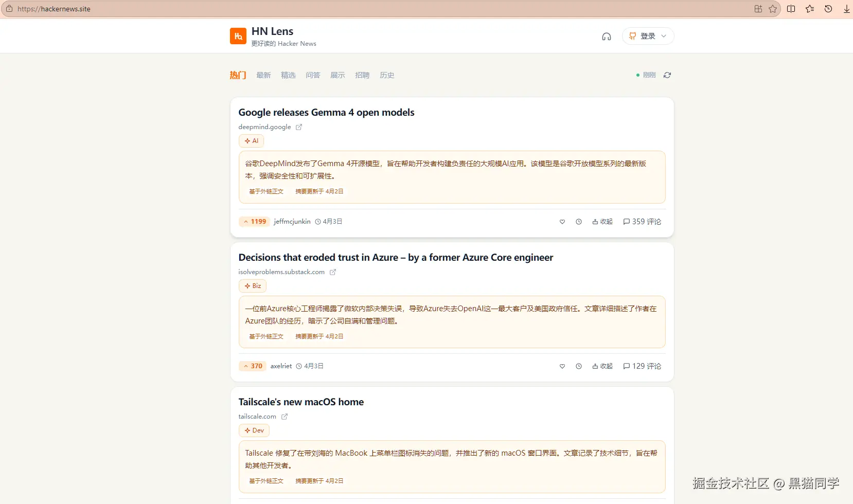Viewport: 853px width, 504px height.
Task: Open the 登录 login dropdown
Action: (x=648, y=36)
